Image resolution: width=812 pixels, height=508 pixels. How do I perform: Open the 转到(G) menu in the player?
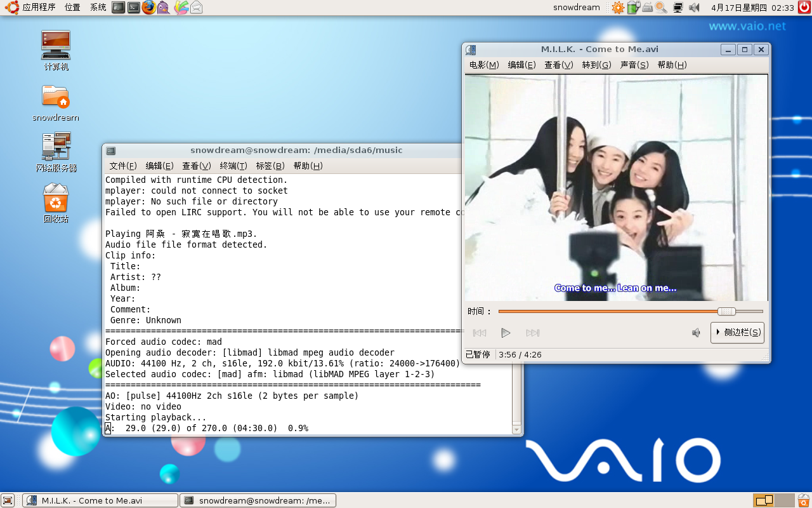(596, 65)
